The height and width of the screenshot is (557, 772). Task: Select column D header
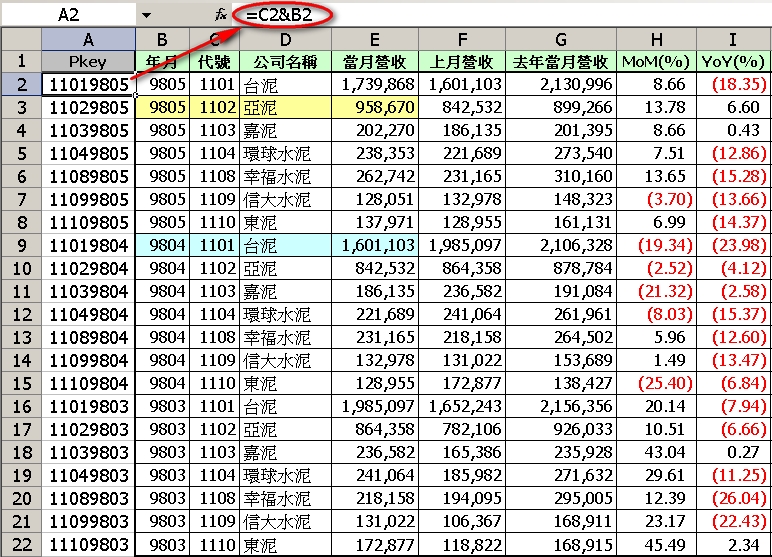(x=286, y=39)
